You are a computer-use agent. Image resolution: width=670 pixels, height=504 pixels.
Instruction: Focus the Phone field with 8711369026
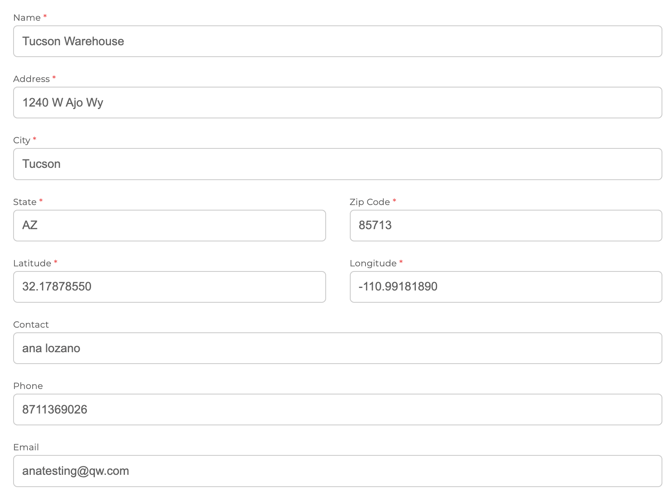(337, 409)
